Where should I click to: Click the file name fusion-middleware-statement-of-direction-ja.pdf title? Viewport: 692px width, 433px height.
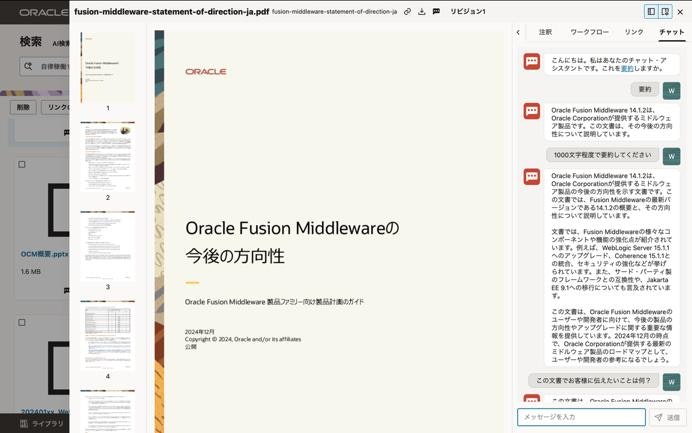tap(171, 12)
